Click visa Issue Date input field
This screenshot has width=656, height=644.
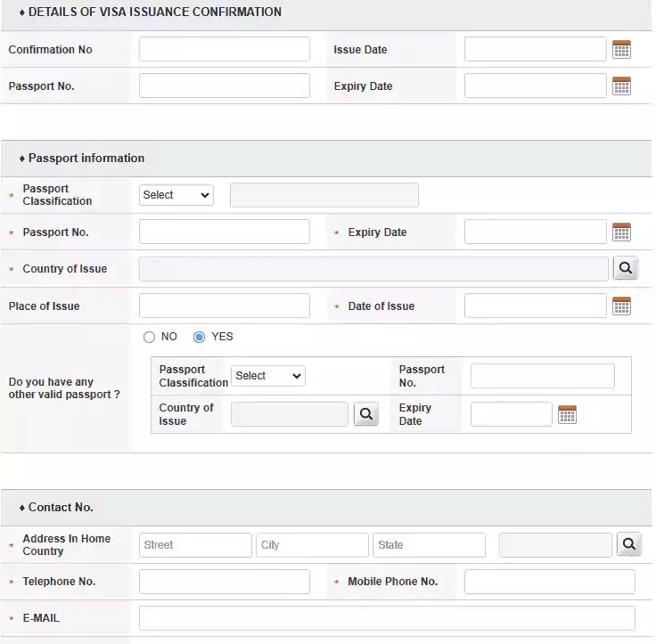535,49
